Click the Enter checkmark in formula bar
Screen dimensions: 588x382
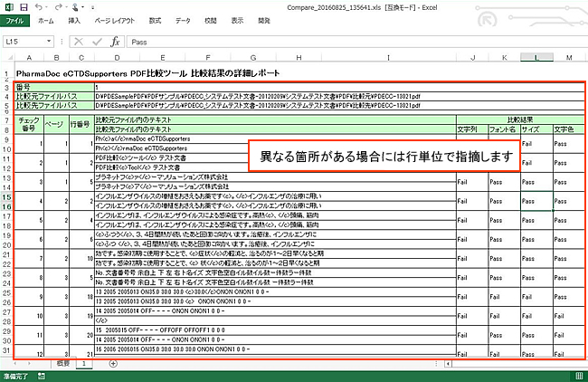click(97, 41)
